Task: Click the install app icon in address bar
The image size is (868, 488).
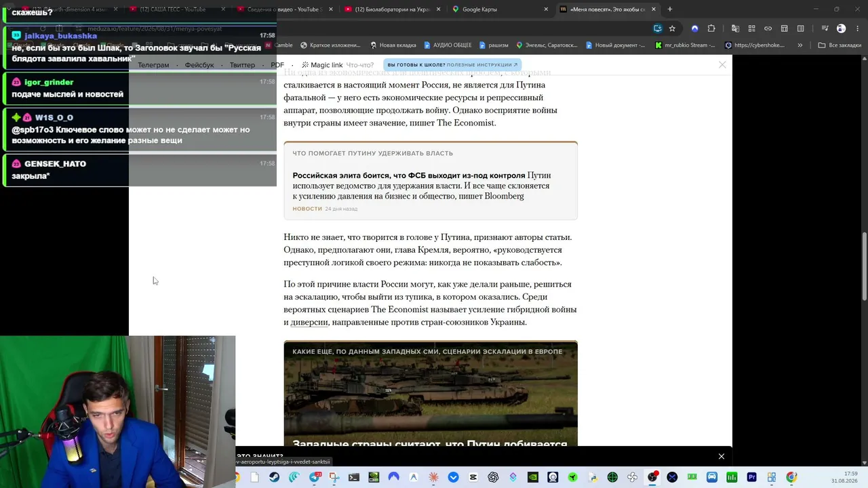Action: coord(658,28)
